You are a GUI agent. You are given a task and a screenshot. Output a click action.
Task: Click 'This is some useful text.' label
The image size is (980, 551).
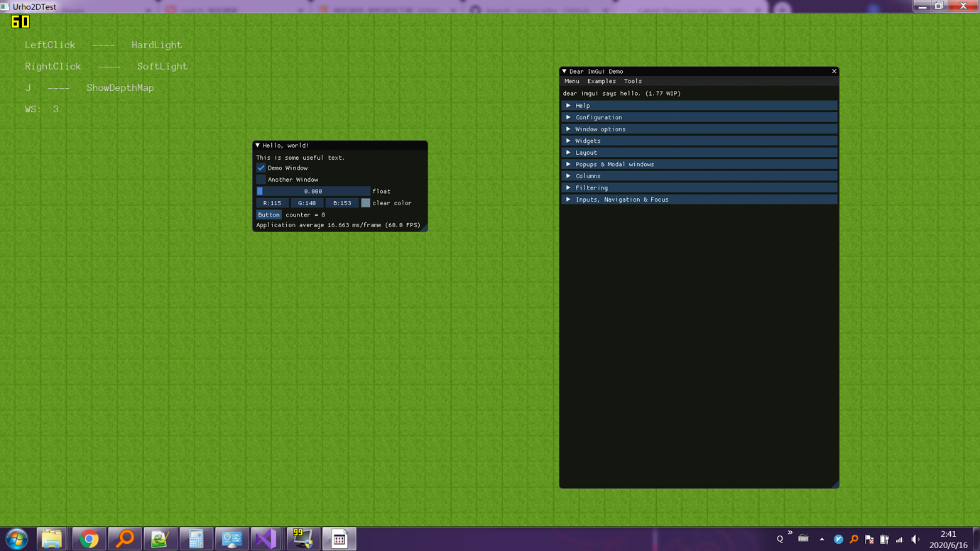(x=300, y=158)
